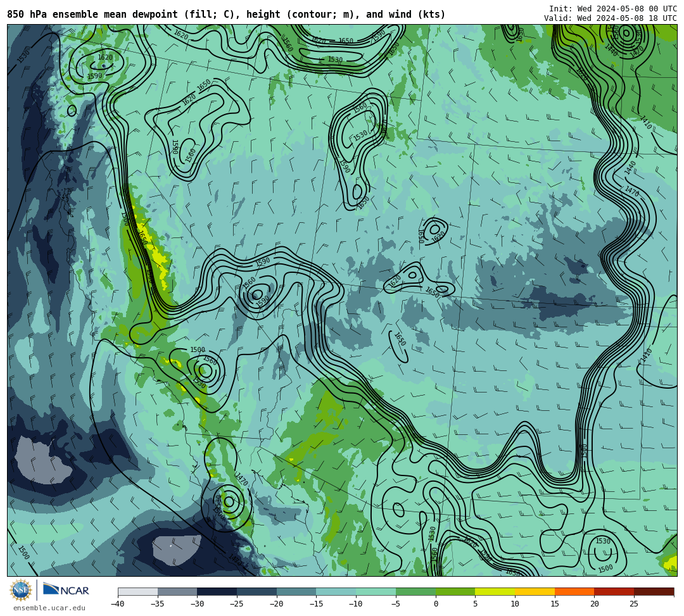Click the map title about 850 hPa dewpoint
The image size is (684, 616).
tap(226, 15)
